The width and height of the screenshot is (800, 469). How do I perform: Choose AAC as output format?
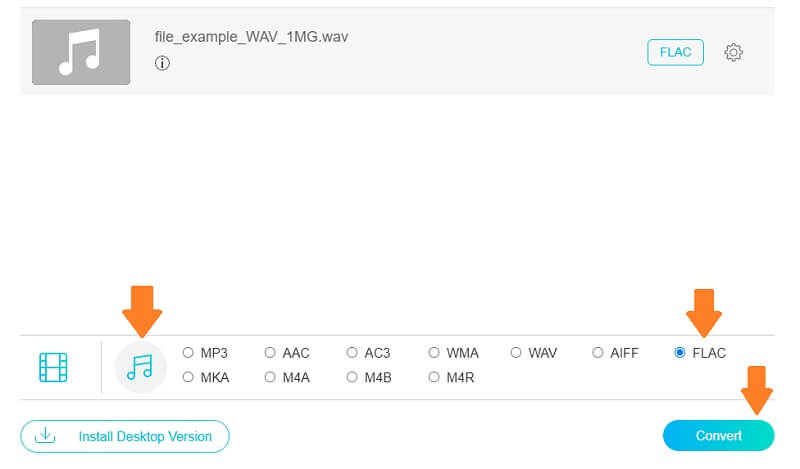tap(270, 353)
